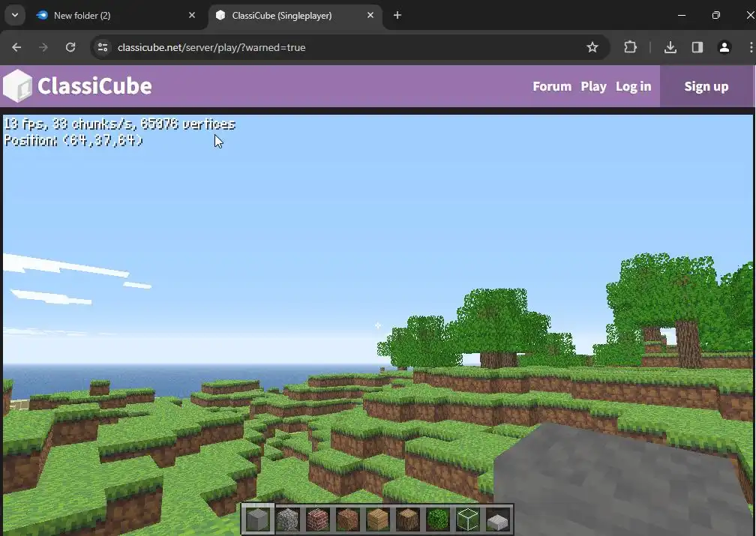View site information icon in address bar
Screen dimensions: 756x536
coord(103,47)
